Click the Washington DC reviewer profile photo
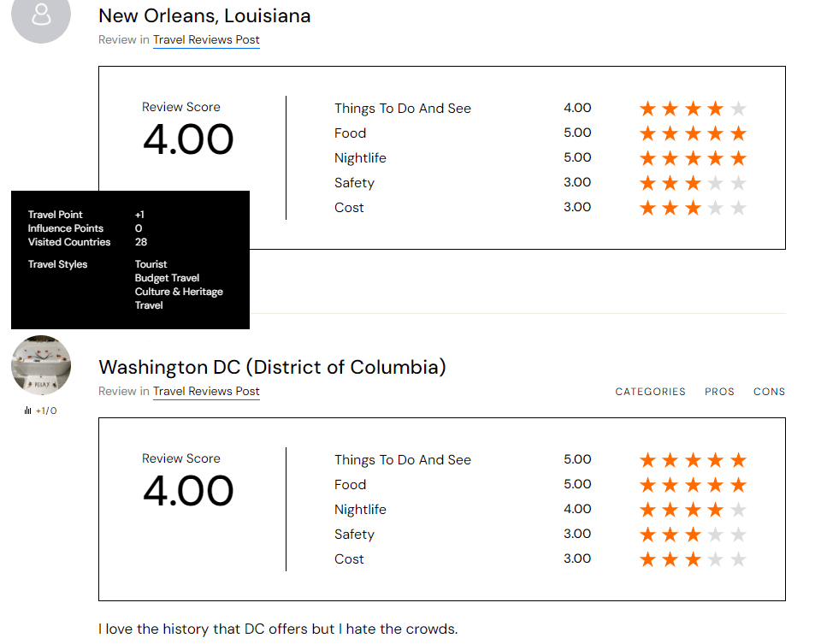 point(40,365)
